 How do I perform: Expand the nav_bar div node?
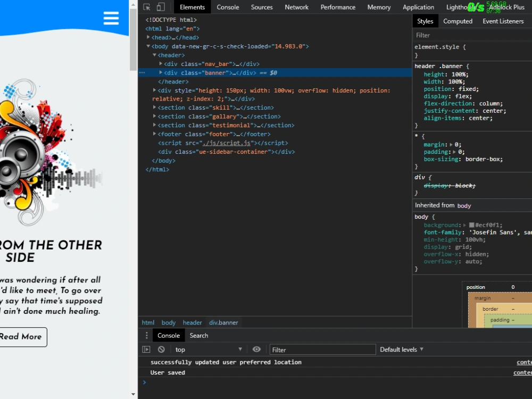(x=161, y=63)
